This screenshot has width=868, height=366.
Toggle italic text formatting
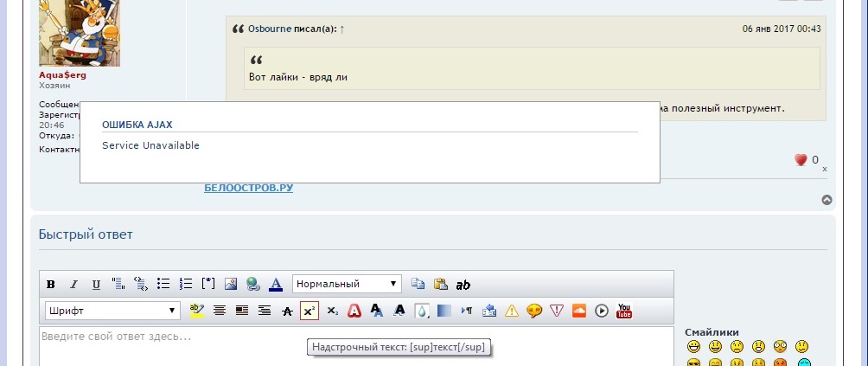pyautogui.click(x=73, y=284)
